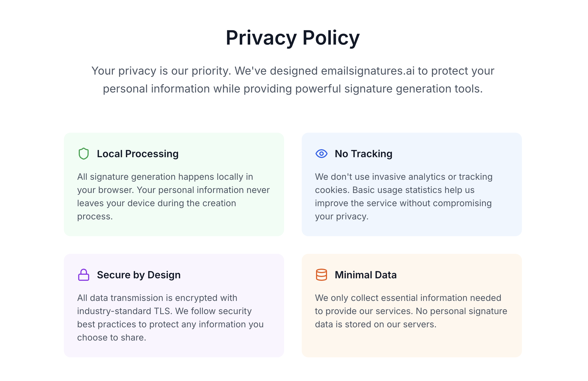The image size is (588, 381).
Task: Click the No Tracking card title
Action: pyautogui.click(x=363, y=154)
